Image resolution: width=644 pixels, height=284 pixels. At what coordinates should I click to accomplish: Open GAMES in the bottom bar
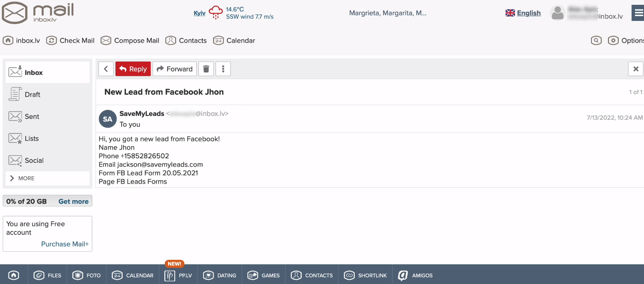point(264,275)
